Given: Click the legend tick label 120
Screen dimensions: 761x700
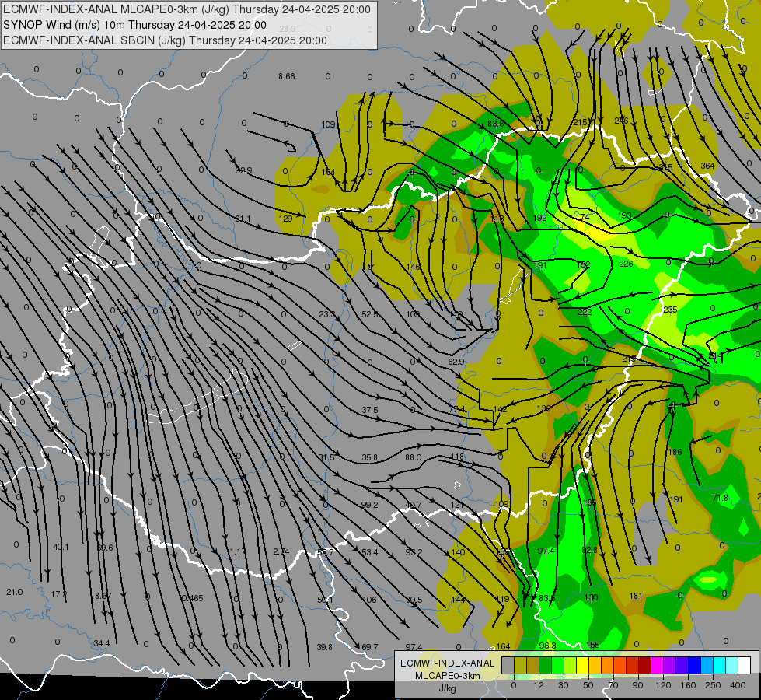Looking at the screenshot, I should [663, 685].
